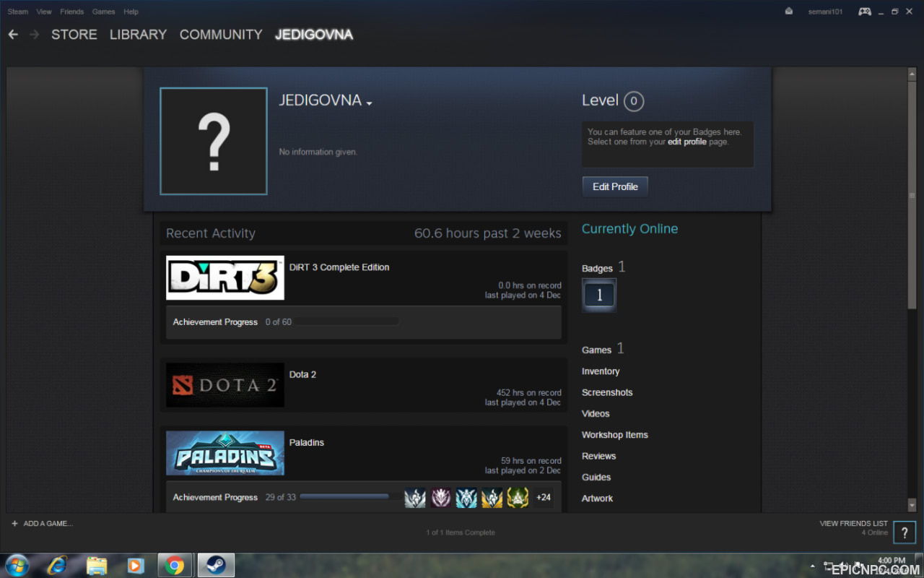Open the Windows Start button

point(17,565)
